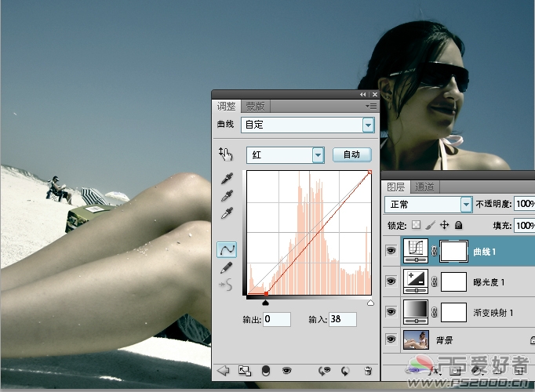
Task: Hide the 曲线 1 layer
Action: point(391,251)
